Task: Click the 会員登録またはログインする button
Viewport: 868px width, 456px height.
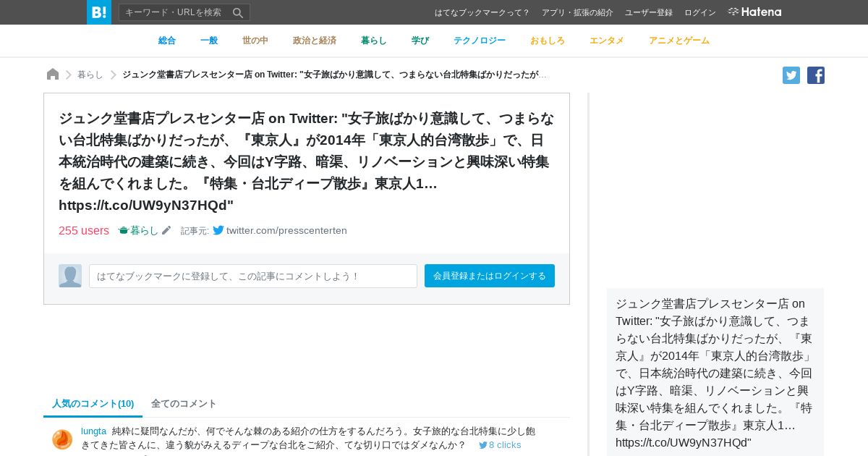Action: tap(490, 276)
